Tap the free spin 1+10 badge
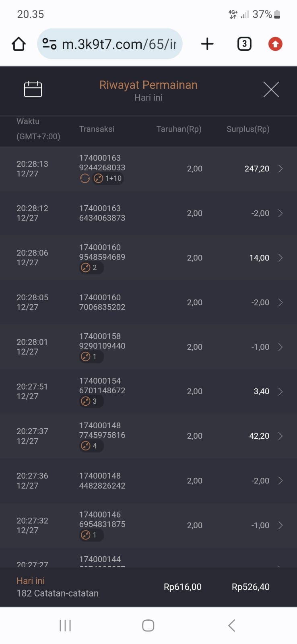The width and height of the screenshot is (297, 644). coord(108,178)
